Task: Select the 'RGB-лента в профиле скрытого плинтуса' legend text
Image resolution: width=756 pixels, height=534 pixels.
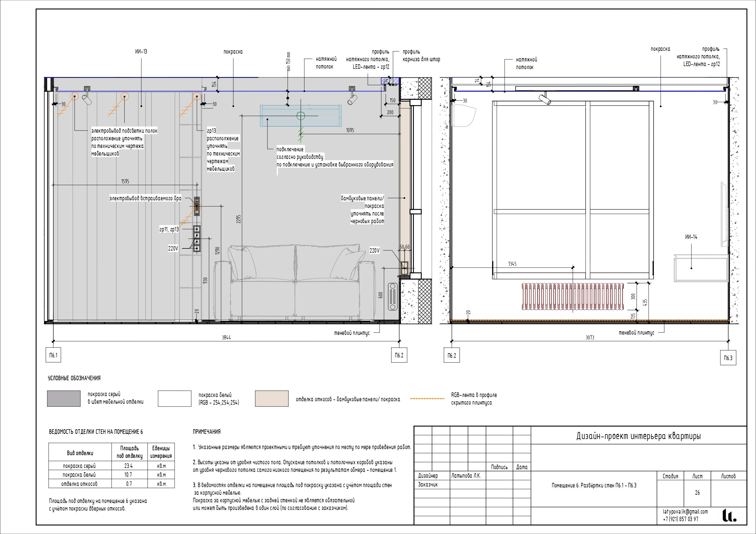Action: 474,399
